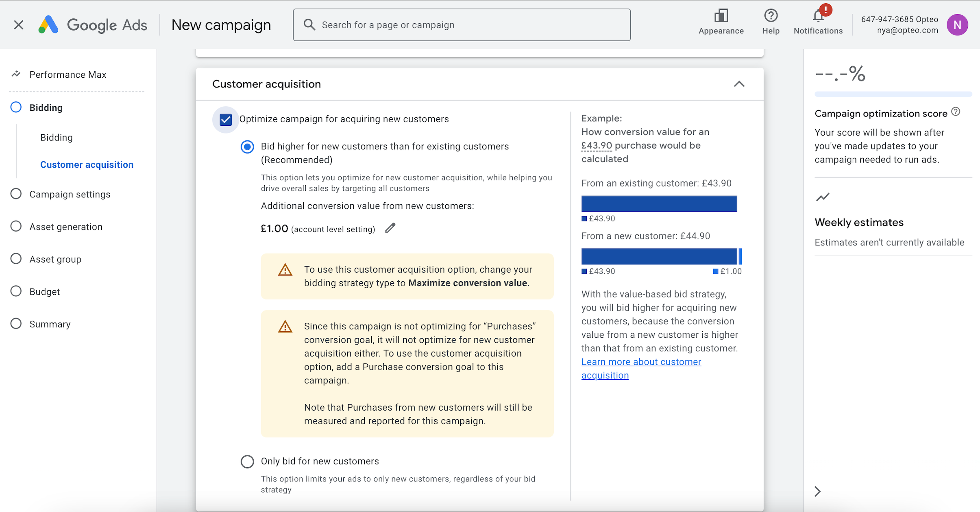The image size is (980, 512).
Task: Open the Appearance settings icon
Action: [721, 16]
